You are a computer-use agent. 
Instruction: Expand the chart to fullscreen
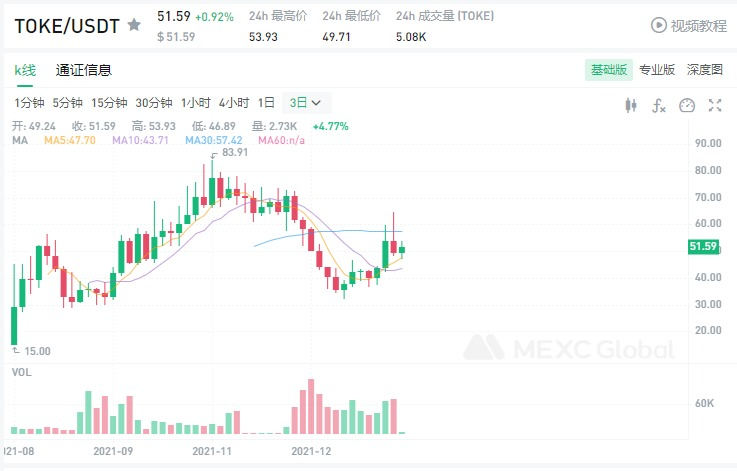click(x=715, y=105)
